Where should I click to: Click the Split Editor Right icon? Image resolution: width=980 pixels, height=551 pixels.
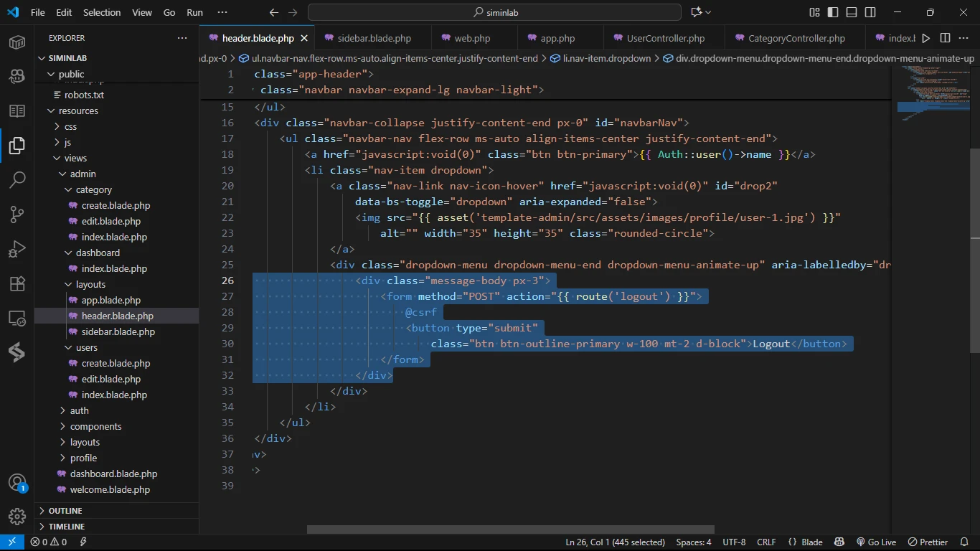(x=945, y=38)
